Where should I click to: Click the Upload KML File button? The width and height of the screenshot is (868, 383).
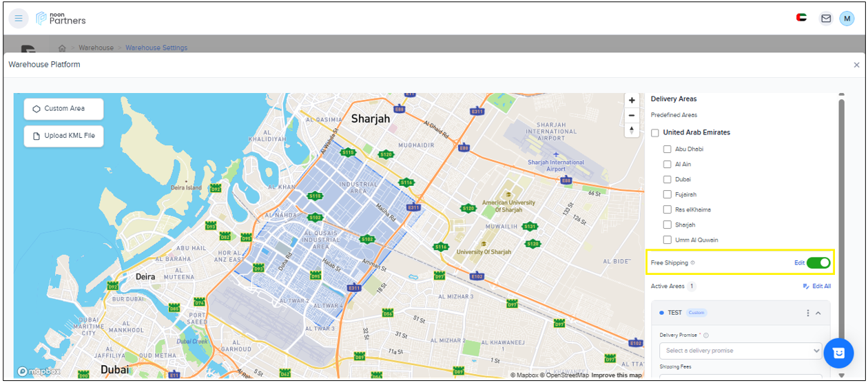click(x=64, y=136)
